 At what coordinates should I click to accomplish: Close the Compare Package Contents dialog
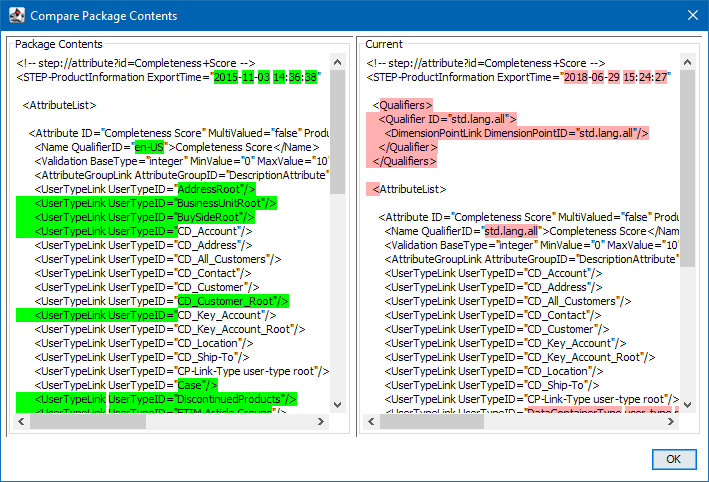(693, 15)
